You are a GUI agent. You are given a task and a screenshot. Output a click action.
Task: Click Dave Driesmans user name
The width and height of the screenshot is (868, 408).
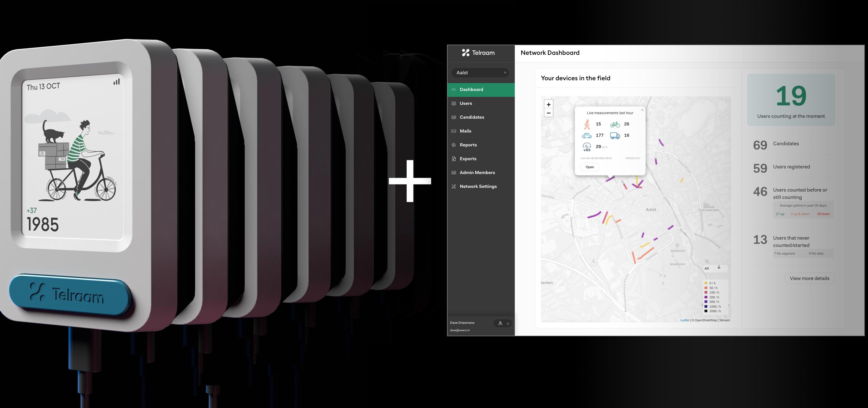click(x=462, y=323)
